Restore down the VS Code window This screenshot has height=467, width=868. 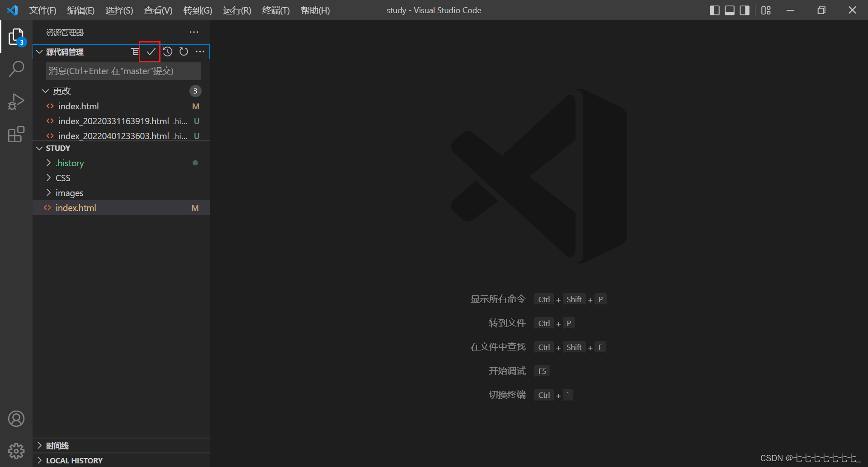[821, 10]
